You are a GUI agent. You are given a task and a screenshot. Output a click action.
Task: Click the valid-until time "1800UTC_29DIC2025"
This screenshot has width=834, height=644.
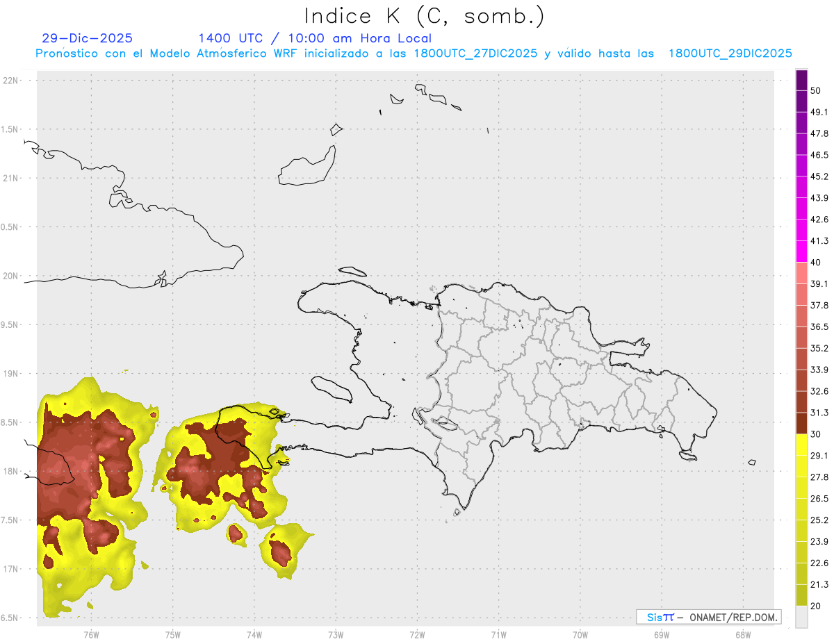[x=730, y=53]
